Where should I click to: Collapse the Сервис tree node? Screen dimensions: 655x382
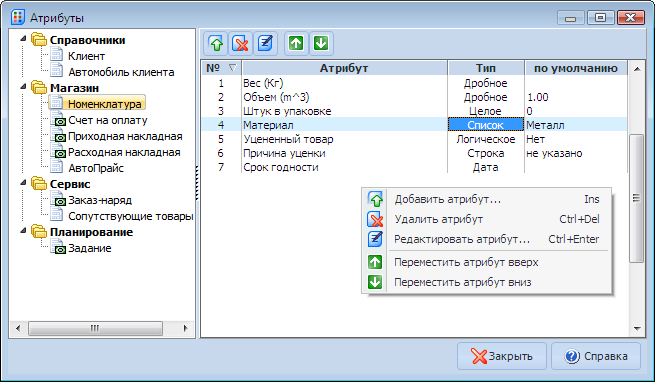click(x=23, y=182)
